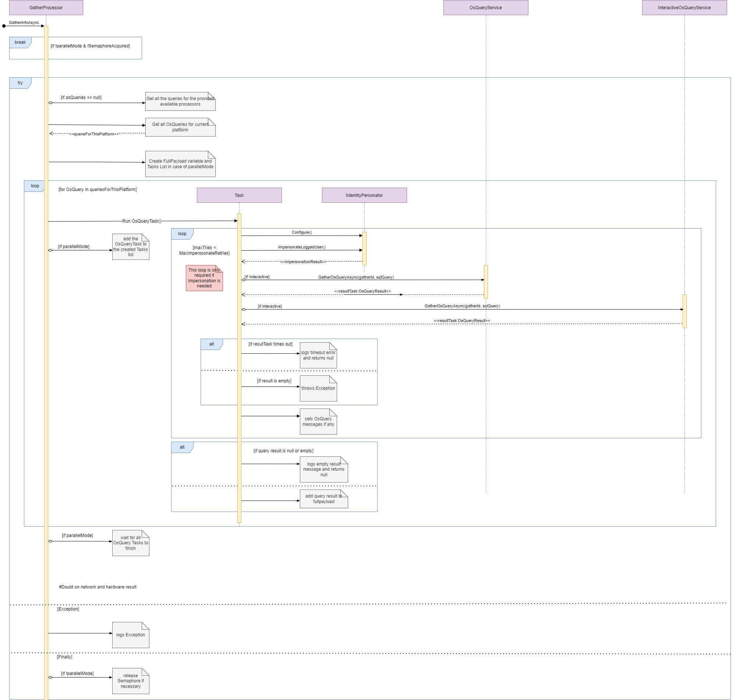Select the InteractiveOsQueryService header box
This screenshot has width=733, height=700.
pyautogui.click(x=684, y=7)
